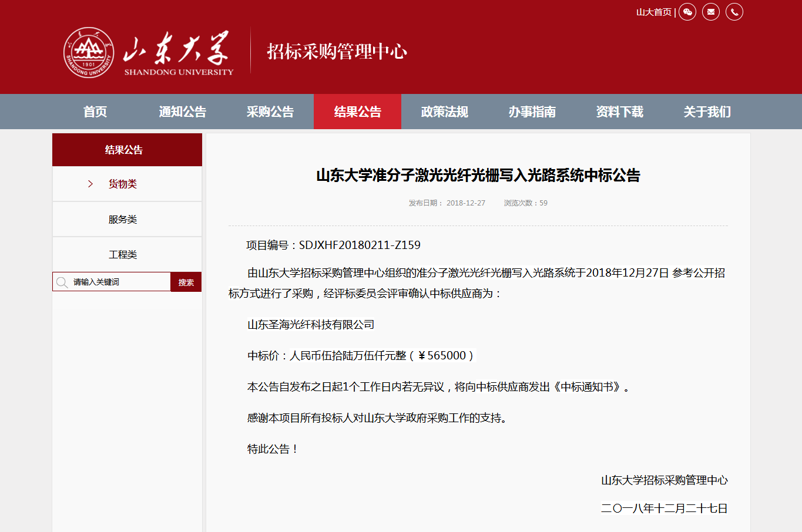Screen dimensions: 802x532
Task: Click the 特此公告！ line
Action: [x=273, y=449]
